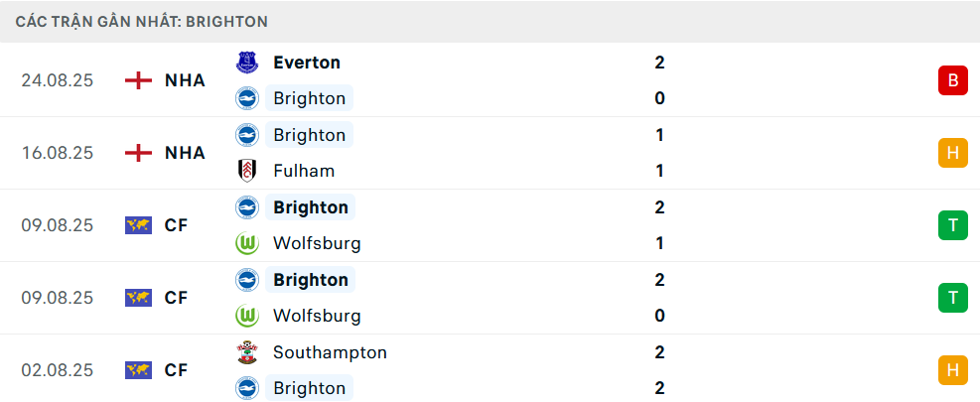Click the CF competition label on 02.08.25
Viewport: 980px width, 402px height.
click(176, 370)
